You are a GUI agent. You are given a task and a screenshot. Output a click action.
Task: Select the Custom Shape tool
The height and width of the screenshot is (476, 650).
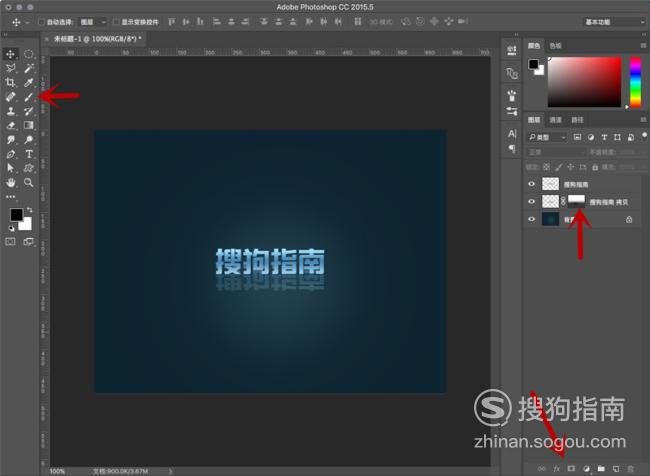(29, 168)
